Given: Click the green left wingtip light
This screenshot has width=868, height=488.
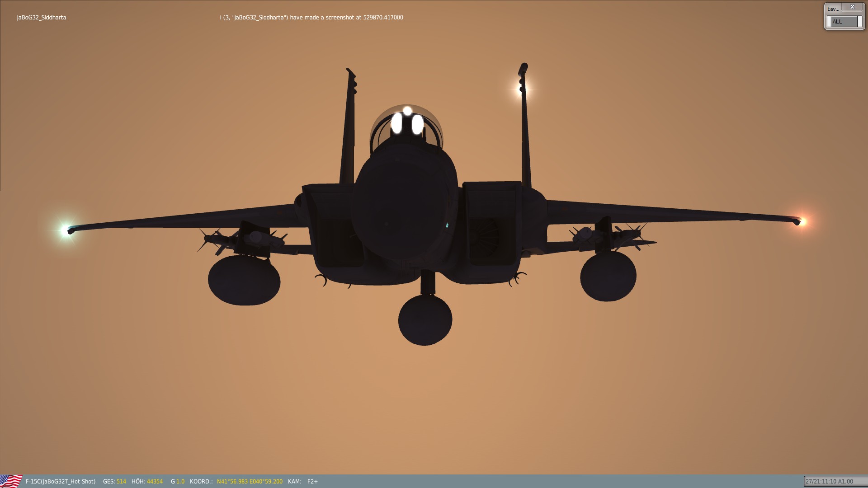Looking at the screenshot, I should pos(66,230).
